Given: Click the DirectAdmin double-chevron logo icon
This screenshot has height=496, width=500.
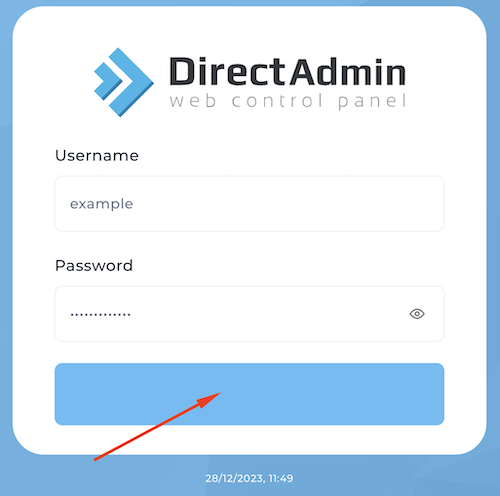Looking at the screenshot, I should coord(124,82).
